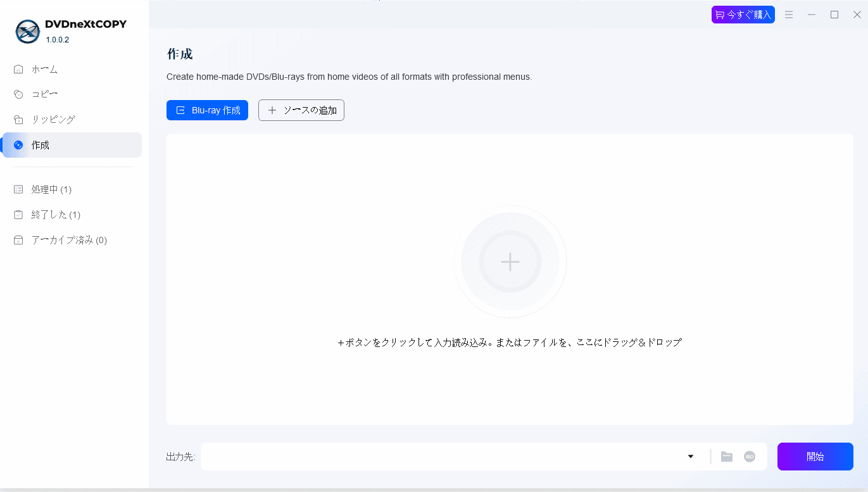Click the 今すぐ購入 buy button
Viewport: 868px width, 492px height.
point(743,15)
